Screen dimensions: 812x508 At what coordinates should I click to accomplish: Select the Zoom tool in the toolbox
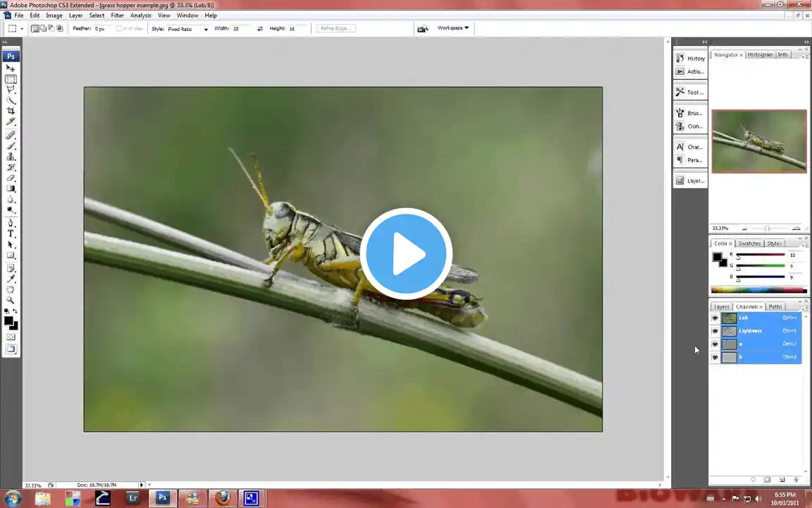click(x=11, y=300)
